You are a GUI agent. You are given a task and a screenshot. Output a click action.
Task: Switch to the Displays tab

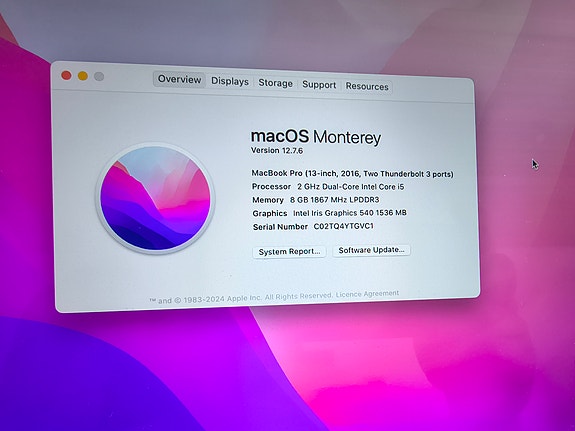(230, 81)
